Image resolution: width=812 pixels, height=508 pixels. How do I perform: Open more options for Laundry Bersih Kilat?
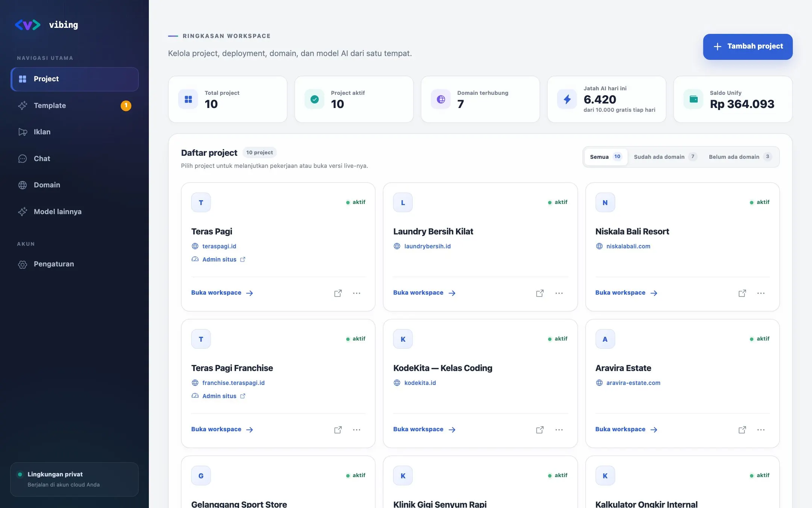559,293
